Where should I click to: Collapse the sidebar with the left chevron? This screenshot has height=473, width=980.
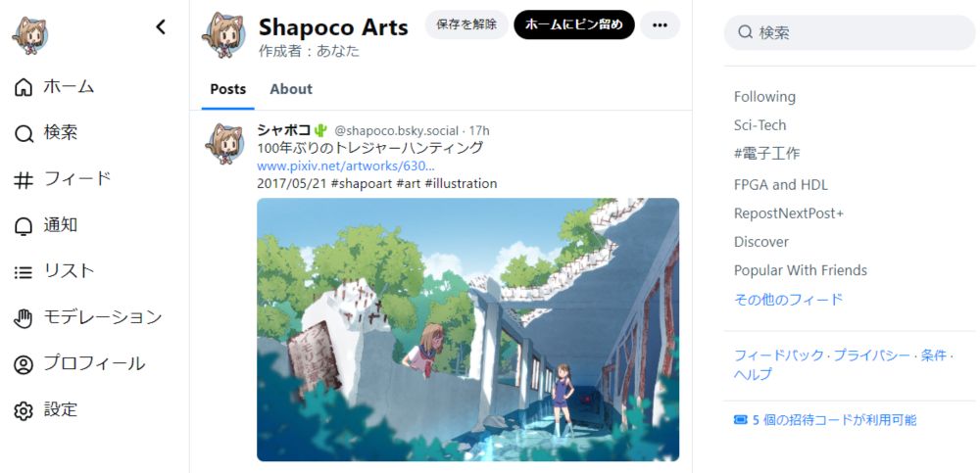(x=161, y=26)
